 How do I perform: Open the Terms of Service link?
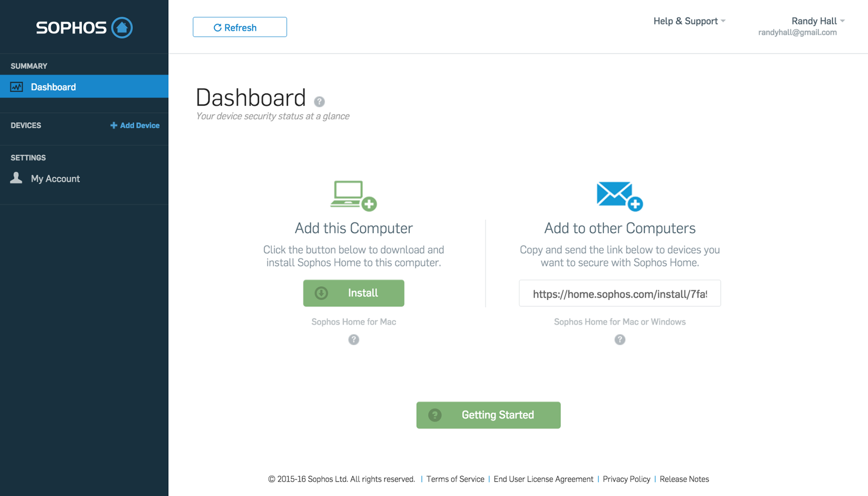(x=455, y=479)
